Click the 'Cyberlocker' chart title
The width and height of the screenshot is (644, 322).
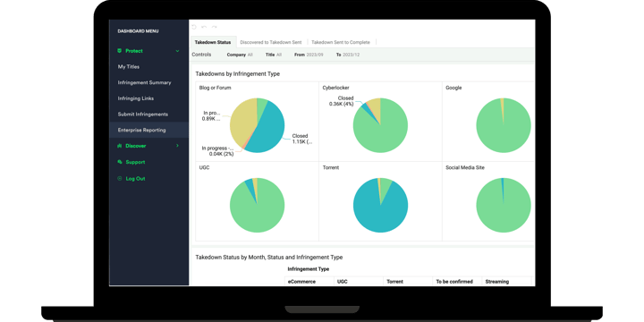pos(336,88)
